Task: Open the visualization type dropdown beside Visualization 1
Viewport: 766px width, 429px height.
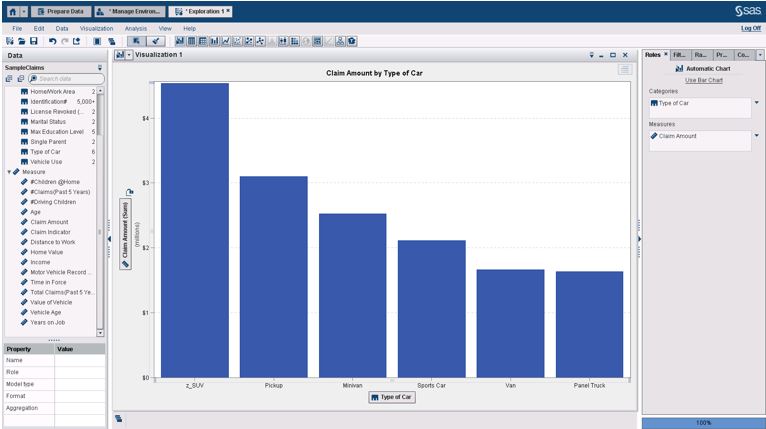Action: coord(128,55)
